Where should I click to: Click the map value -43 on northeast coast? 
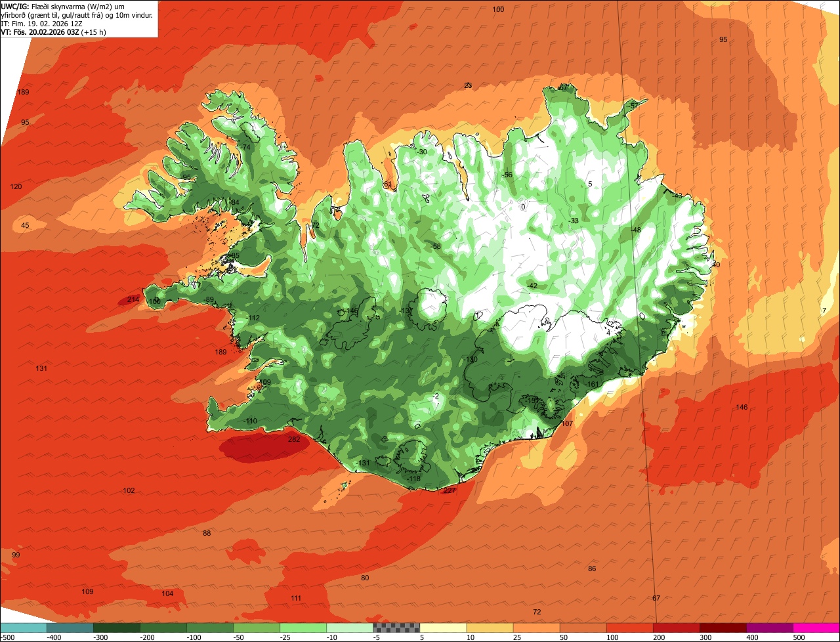tap(677, 196)
